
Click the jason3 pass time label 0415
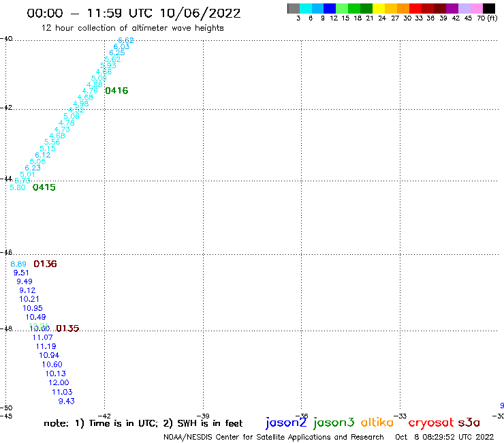click(44, 187)
